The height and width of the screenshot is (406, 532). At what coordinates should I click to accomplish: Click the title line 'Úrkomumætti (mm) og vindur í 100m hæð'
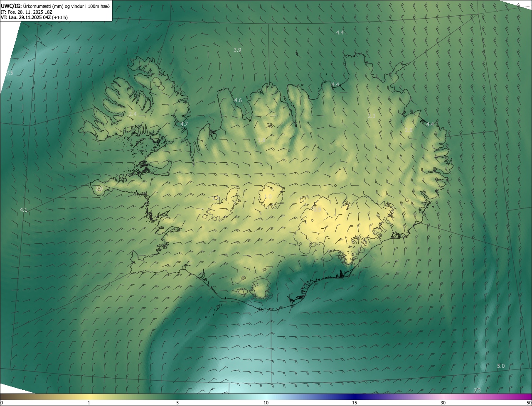(66, 6)
